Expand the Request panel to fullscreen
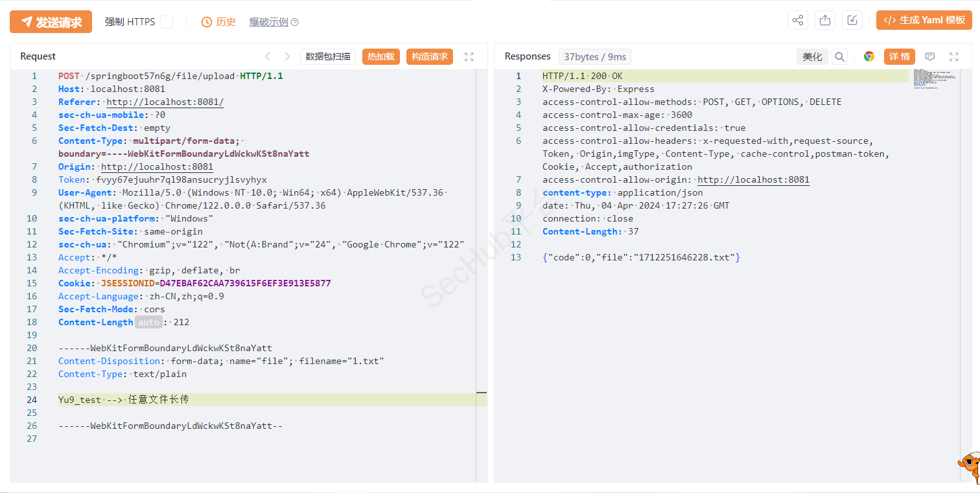The width and height of the screenshot is (980, 493). point(469,57)
